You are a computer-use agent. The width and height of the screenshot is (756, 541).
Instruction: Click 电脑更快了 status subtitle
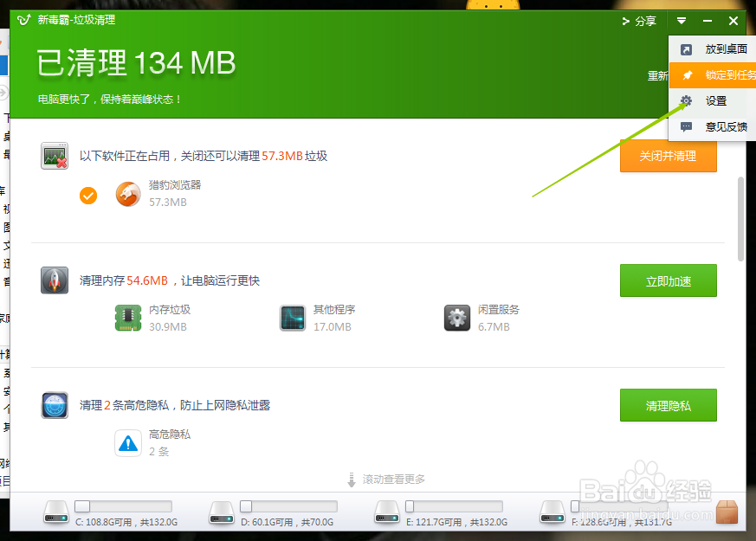click(x=109, y=100)
